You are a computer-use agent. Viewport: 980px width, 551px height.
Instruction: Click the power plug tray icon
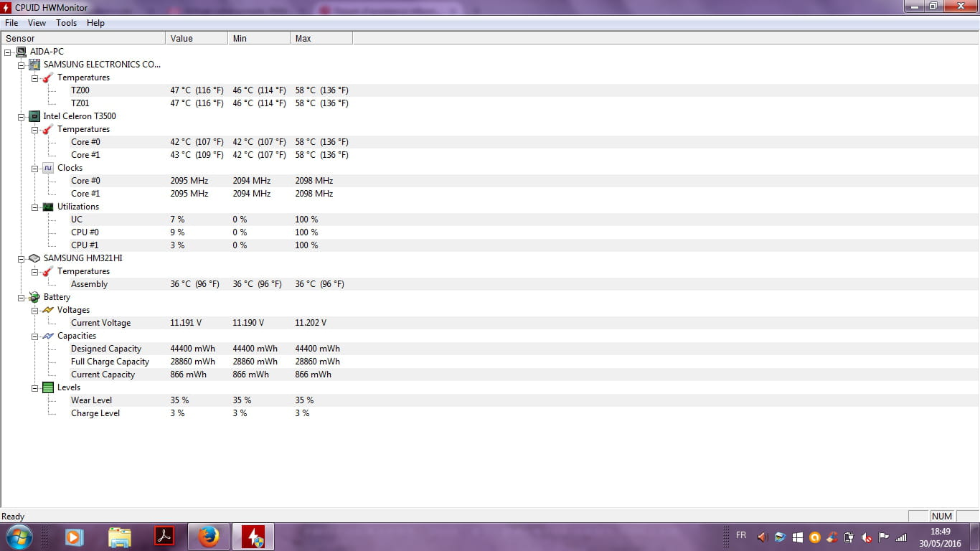(849, 537)
